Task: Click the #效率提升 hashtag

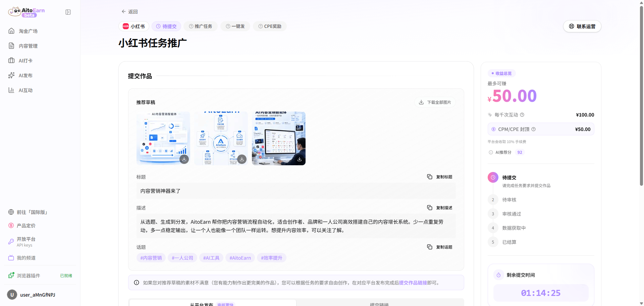Action: coord(272,258)
